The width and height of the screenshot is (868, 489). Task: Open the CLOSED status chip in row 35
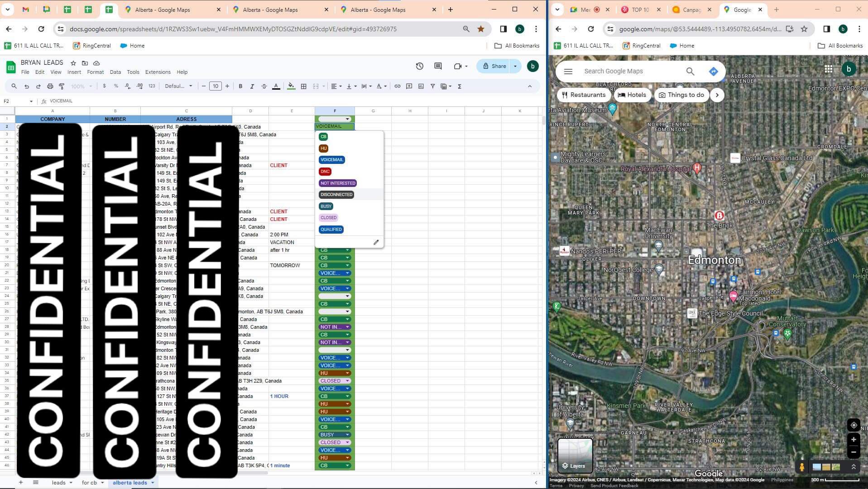[x=335, y=381]
